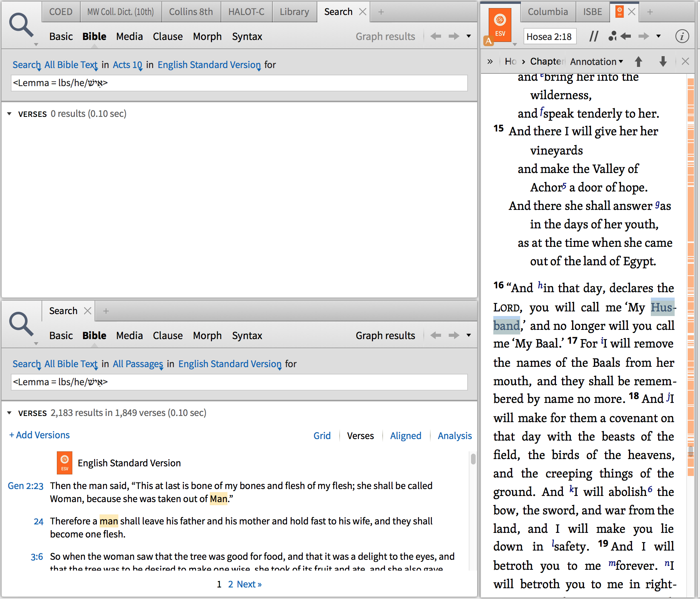This screenshot has width=700, height=599.
Task: Close the ESV locator bar
Action: 685,62
